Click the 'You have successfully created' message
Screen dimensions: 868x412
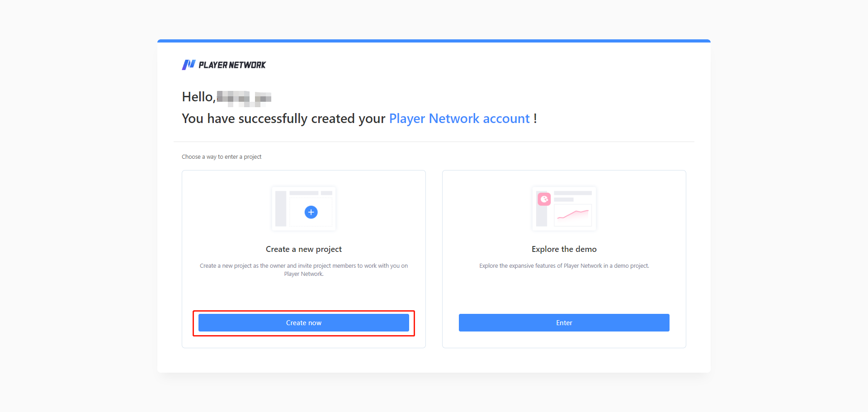pos(283,118)
